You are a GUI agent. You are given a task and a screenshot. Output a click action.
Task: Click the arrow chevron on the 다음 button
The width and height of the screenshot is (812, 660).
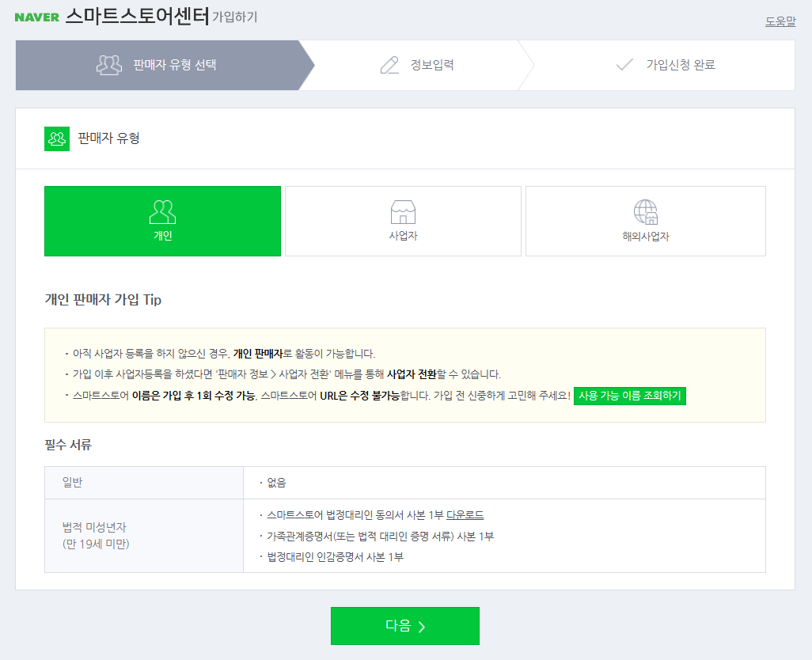pyautogui.click(x=422, y=627)
